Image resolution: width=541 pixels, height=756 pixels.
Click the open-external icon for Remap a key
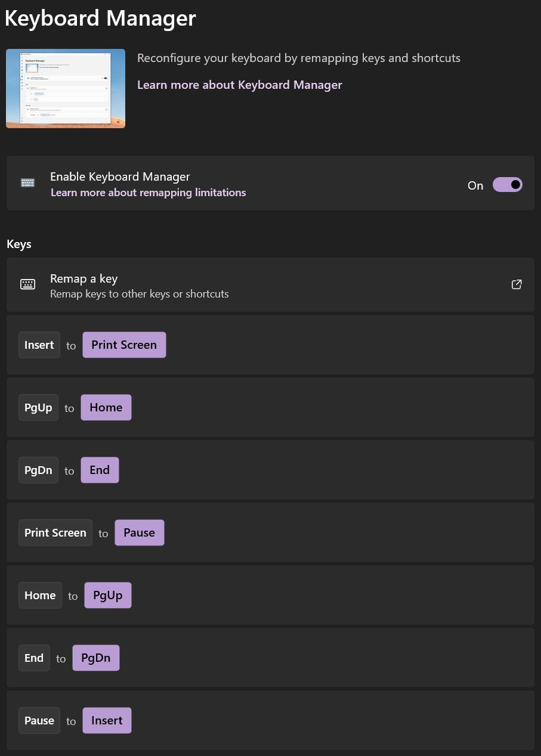pos(517,284)
